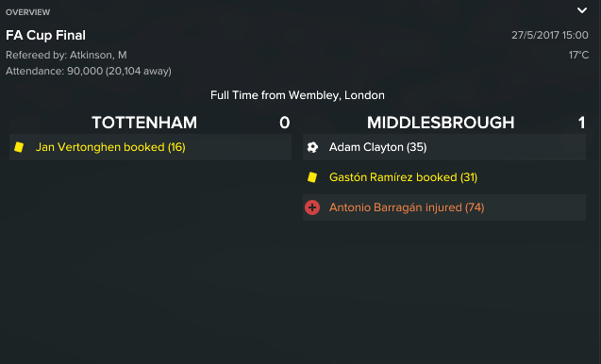
Task: Click the red injury cross icon
Action: tap(312, 207)
